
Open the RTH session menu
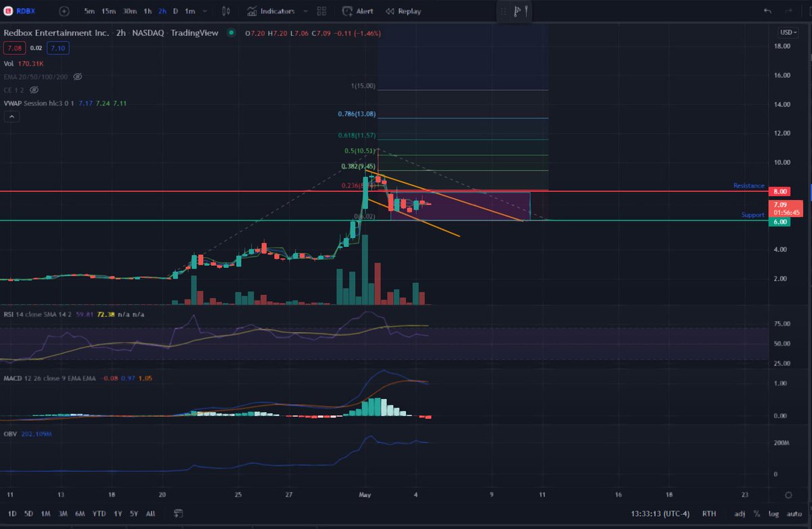click(x=709, y=514)
